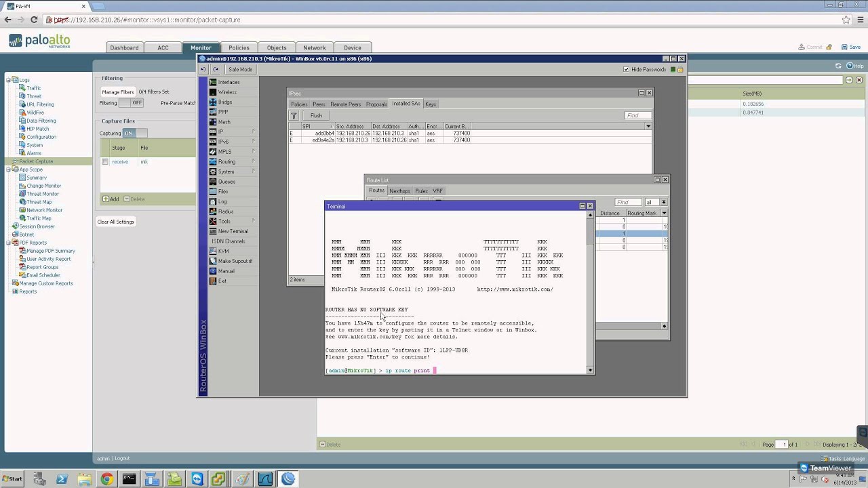Open PPP in WinBox sidebar
This screenshot has height=488, width=868.
pyautogui.click(x=223, y=112)
